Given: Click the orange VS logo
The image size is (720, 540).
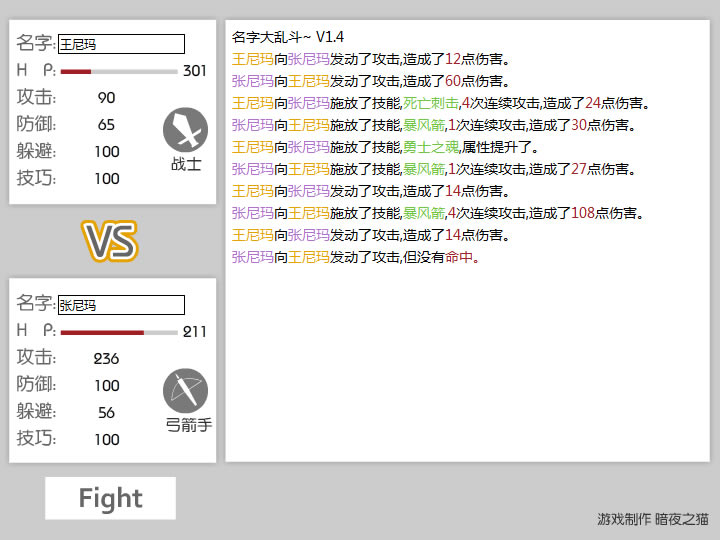Looking at the screenshot, I should point(110,241).
